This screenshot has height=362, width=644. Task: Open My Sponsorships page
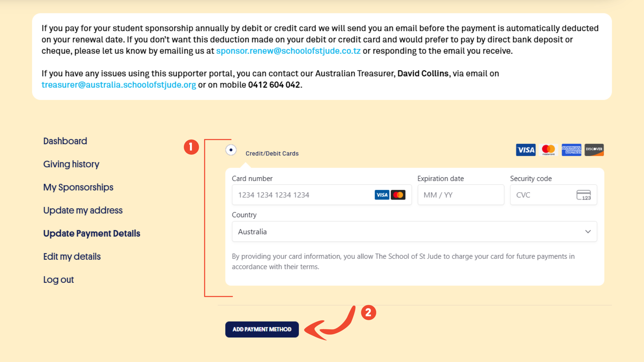coord(78,187)
